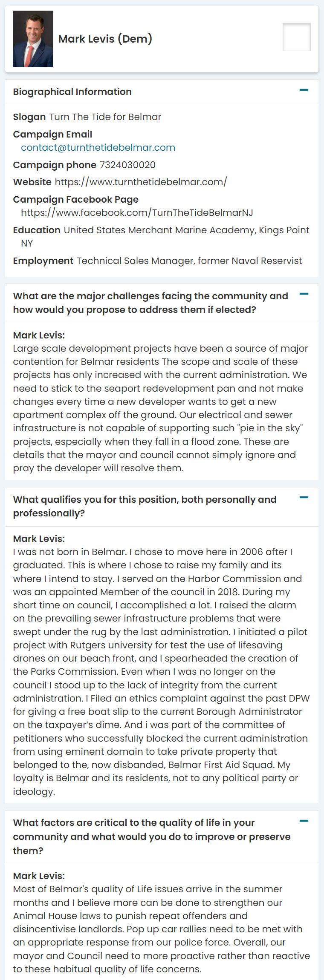Click the answer about large scale development projects
Screen dimensions: 324x980
pos(160,408)
